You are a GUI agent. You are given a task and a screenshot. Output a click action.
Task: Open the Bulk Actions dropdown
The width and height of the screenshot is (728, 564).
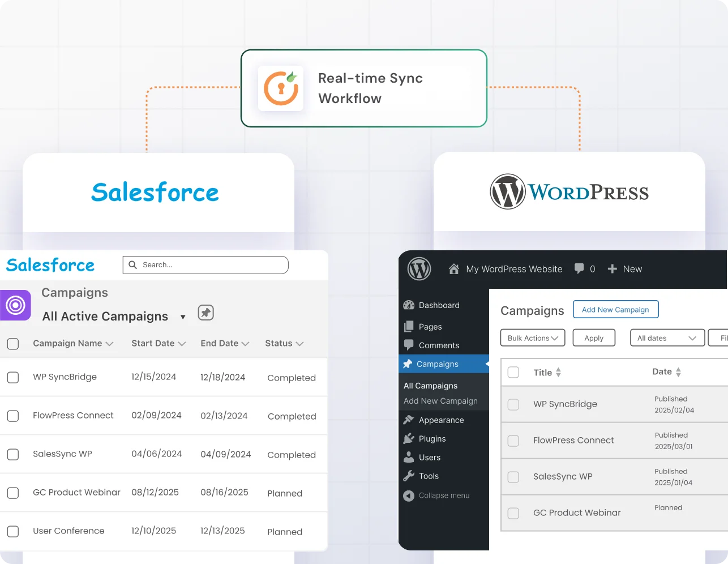coord(533,337)
